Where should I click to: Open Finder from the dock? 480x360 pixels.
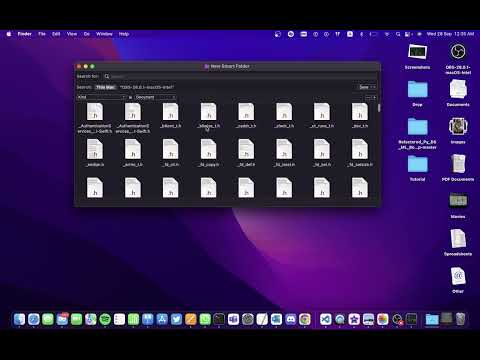coord(19,319)
